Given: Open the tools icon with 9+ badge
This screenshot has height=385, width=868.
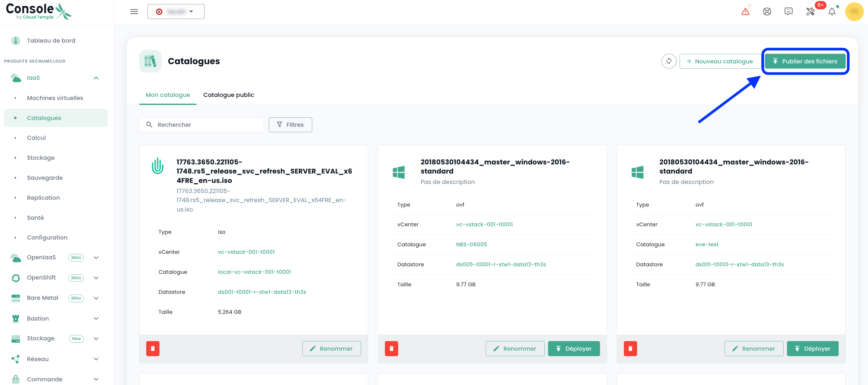Looking at the screenshot, I should (810, 12).
